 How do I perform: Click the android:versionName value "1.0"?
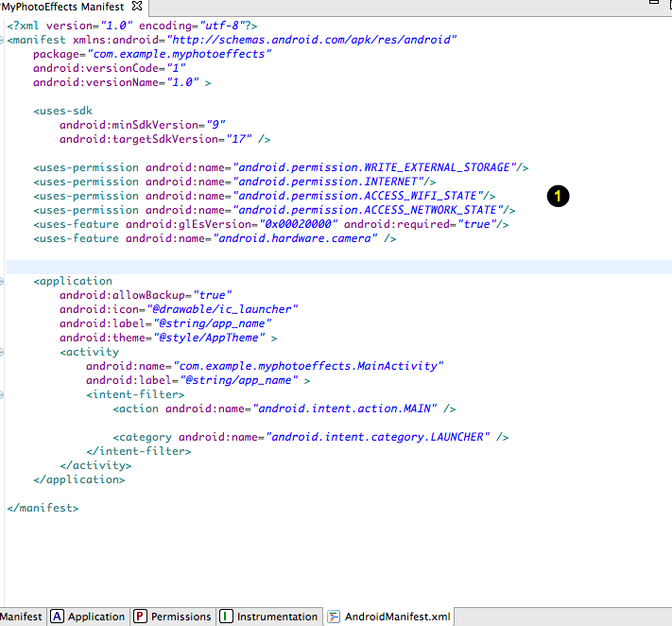pos(182,82)
